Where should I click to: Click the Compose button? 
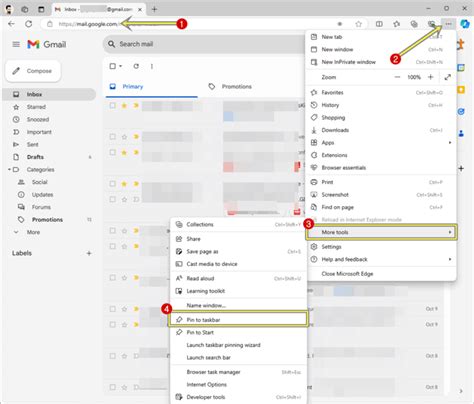click(x=33, y=71)
